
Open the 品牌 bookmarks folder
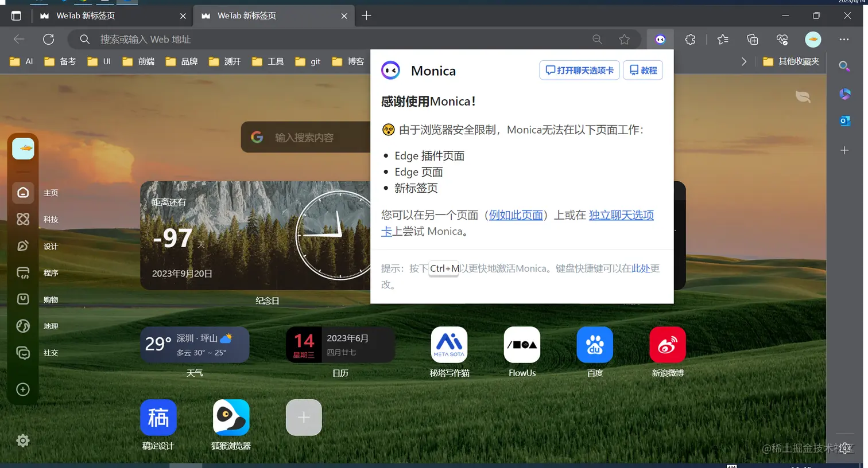(x=181, y=61)
